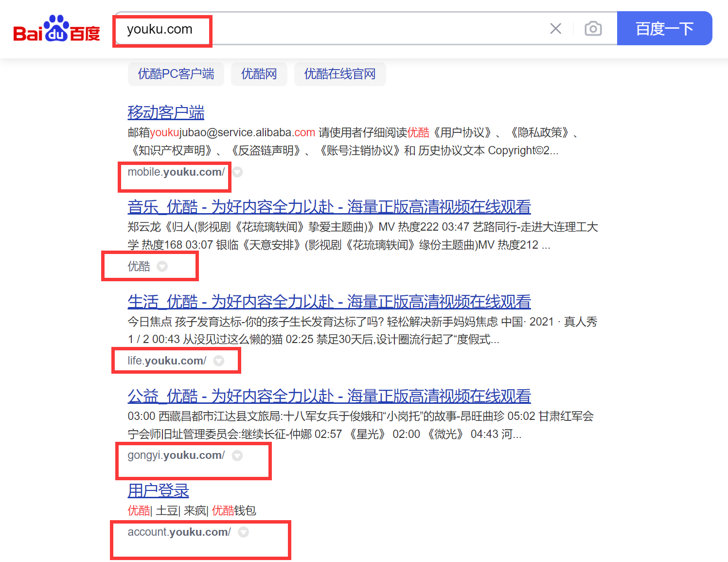Select the 优酷PC客户端 suggestion tag

(176, 74)
